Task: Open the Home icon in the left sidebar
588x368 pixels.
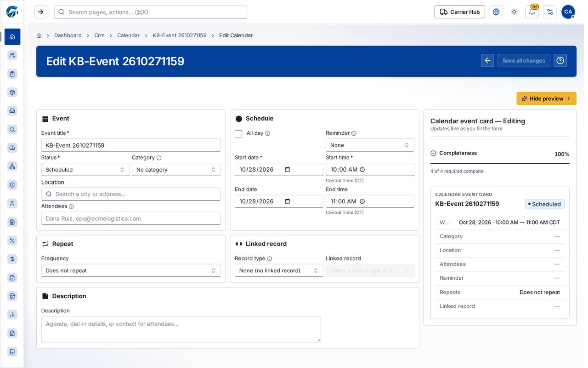Action: pos(12,37)
